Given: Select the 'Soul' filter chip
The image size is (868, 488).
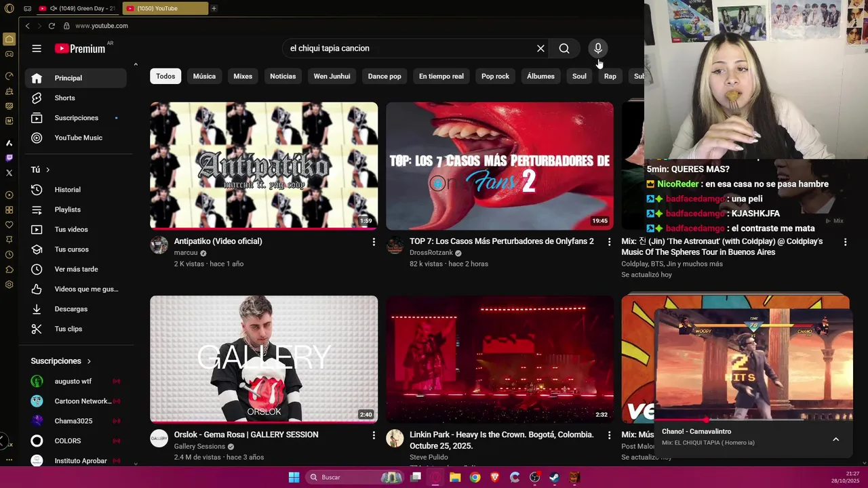Looking at the screenshot, I should pos(579,76).
